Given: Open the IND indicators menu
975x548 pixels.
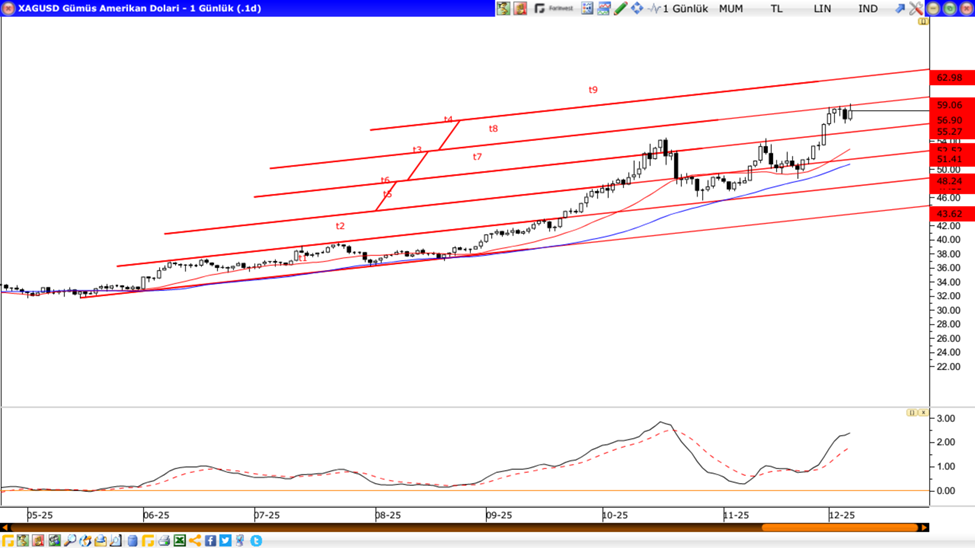Looking at the screenshot, I should coord(868,8).
